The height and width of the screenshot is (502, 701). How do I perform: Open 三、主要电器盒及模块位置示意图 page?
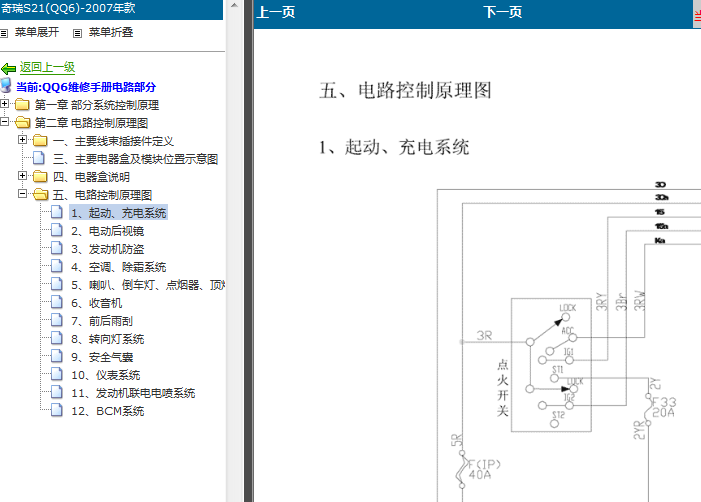click(135, 159)
